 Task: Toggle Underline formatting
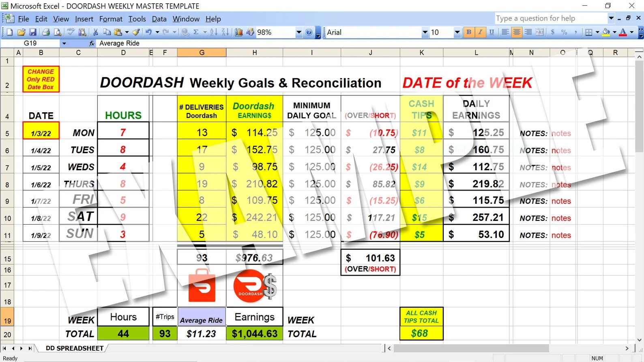point(492,32)
